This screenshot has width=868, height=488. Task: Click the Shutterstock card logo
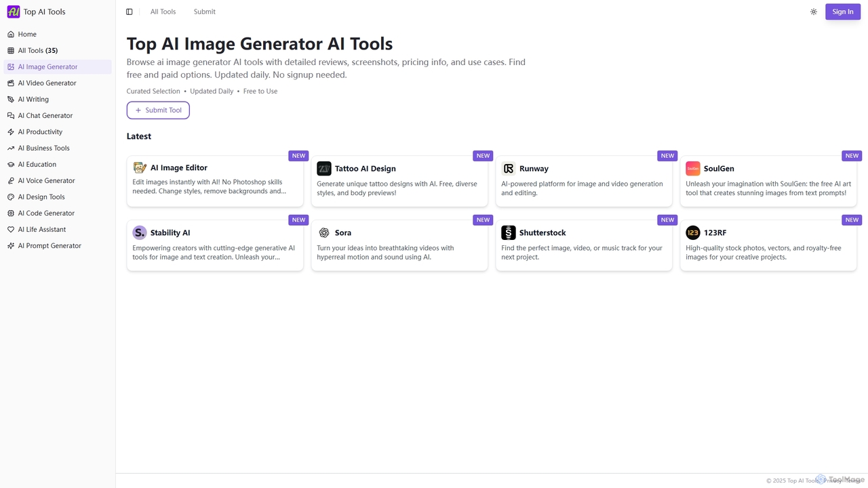tap(509, 232)
